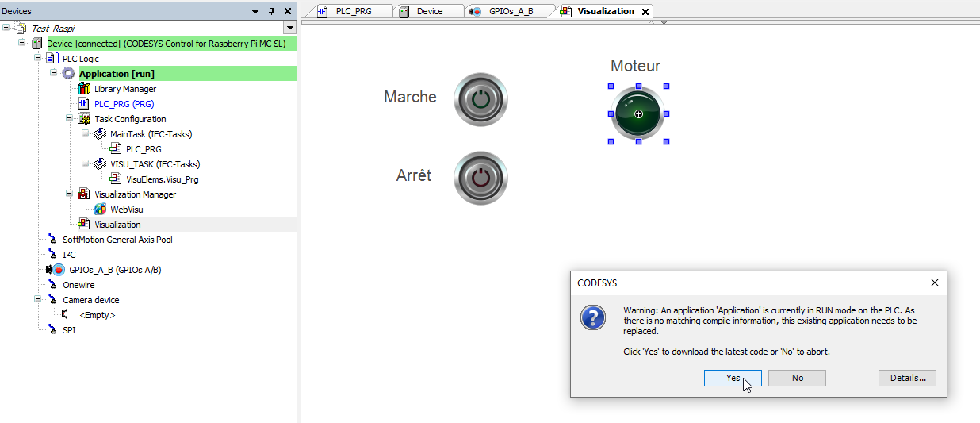Click the Visualization Manager icon
Screen dimensions: 980x423
[84, 194]
